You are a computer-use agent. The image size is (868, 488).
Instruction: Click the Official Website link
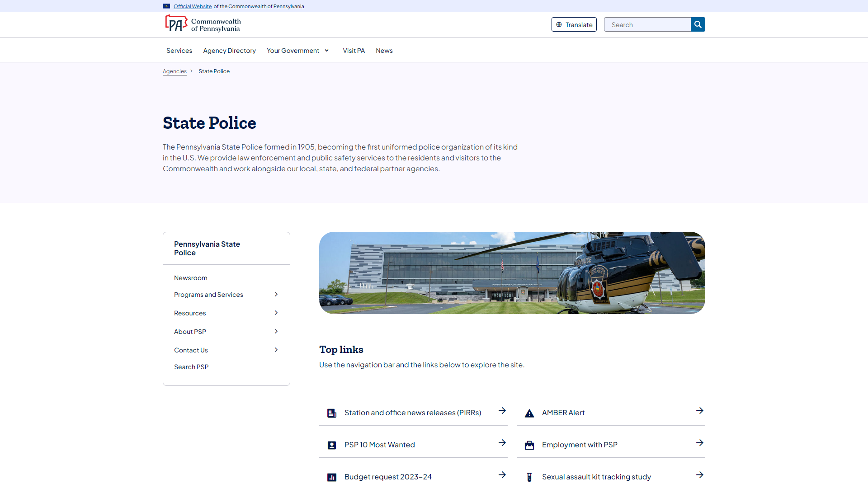[x=193, y=6]
